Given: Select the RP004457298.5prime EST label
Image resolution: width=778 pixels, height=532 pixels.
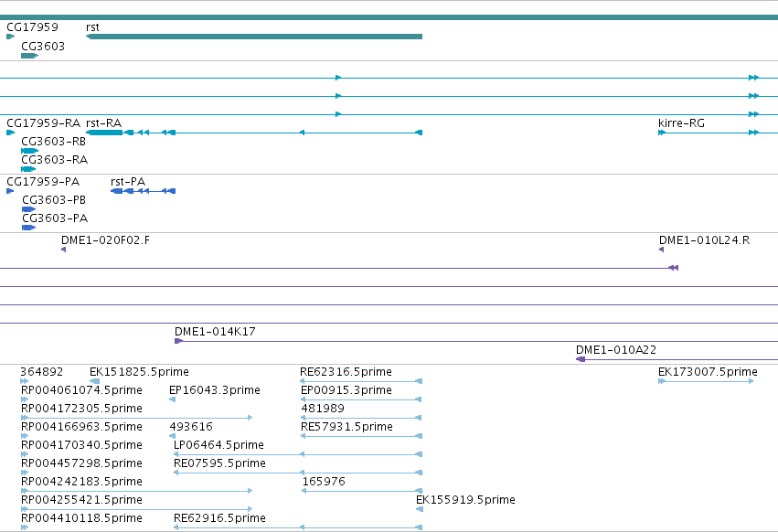Looking at the screenshot, I should [81, 463].
